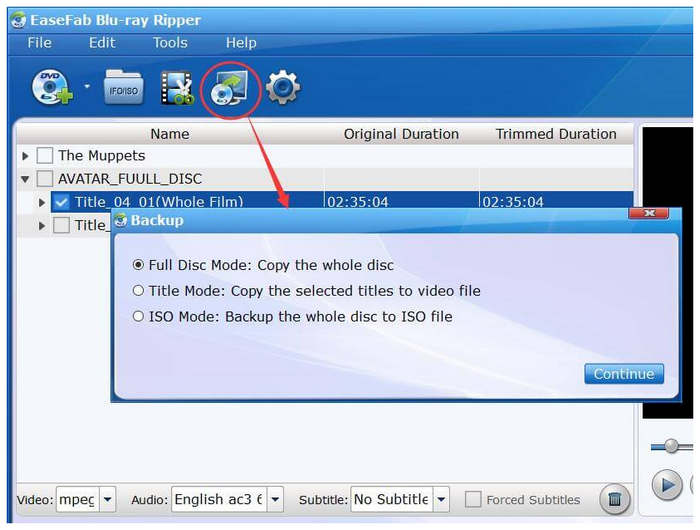Click the trash delete icon
This screenshot has width=700, height=530.
(x=615, y=499)
